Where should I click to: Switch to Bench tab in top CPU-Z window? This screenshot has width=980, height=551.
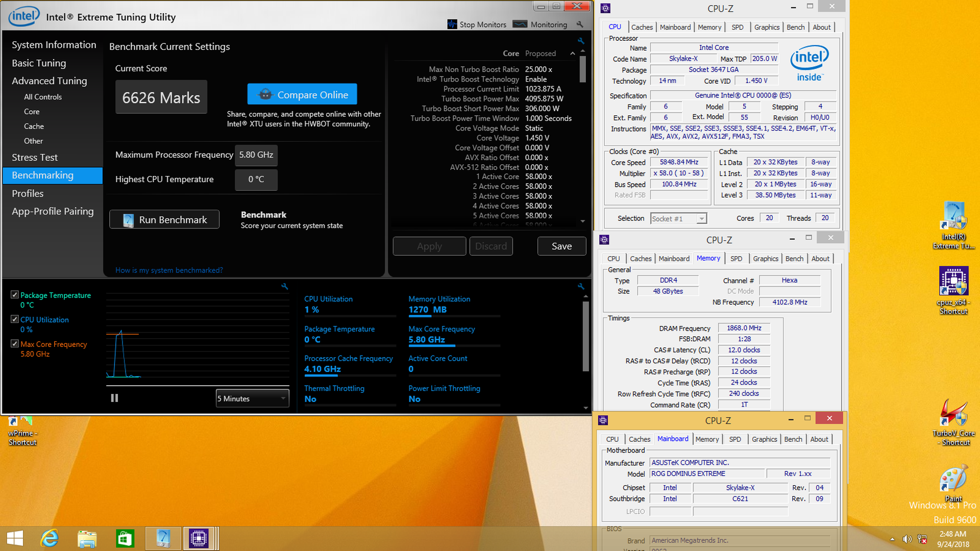click(795, 27)
